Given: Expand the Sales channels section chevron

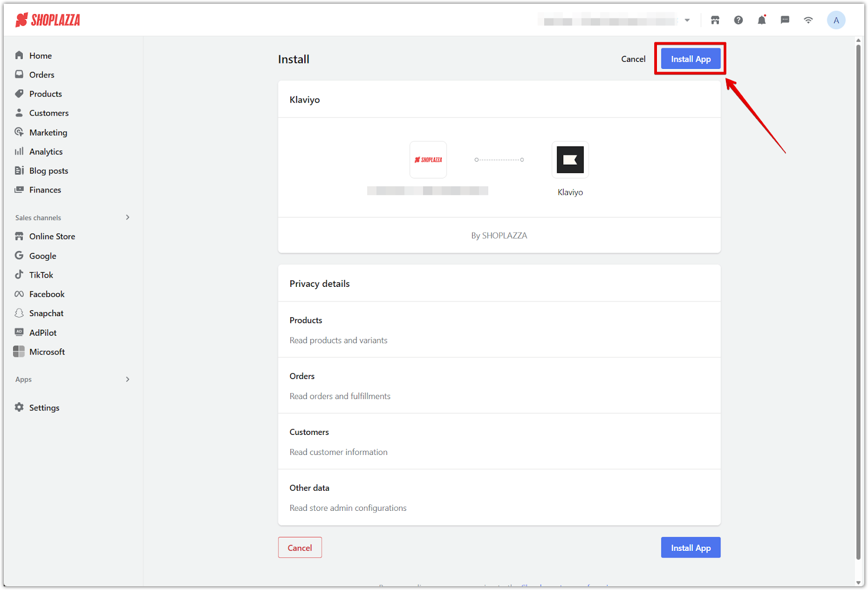Looking at the screenshot, I should tap(127, 217).
